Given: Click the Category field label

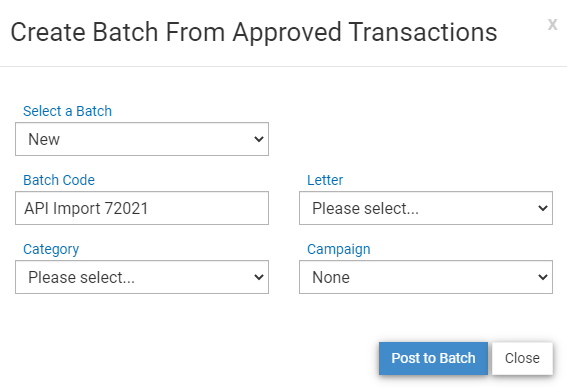Looking at the screenshot, I should (x=51, y=250).
